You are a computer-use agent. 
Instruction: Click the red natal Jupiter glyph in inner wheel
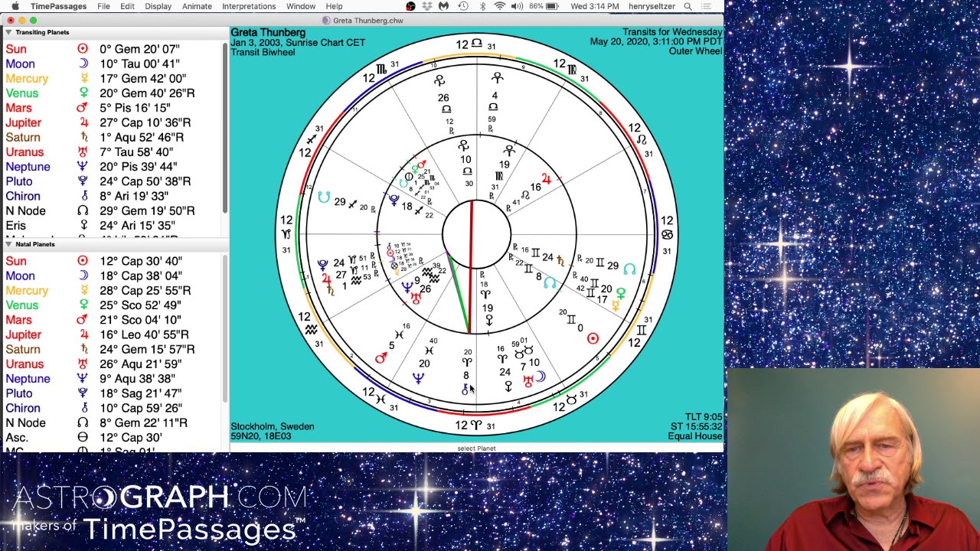pyautogui.click(x=546, y=178)
